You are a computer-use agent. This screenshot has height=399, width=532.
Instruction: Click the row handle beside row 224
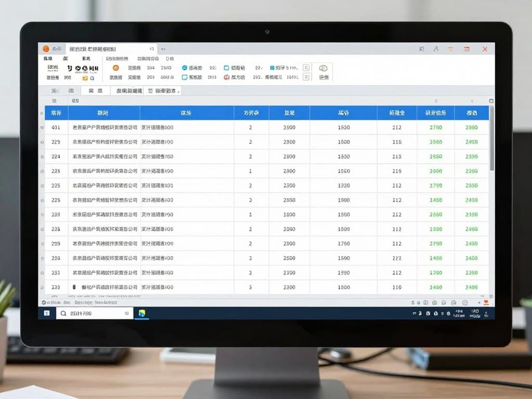[x=42, y=157]
